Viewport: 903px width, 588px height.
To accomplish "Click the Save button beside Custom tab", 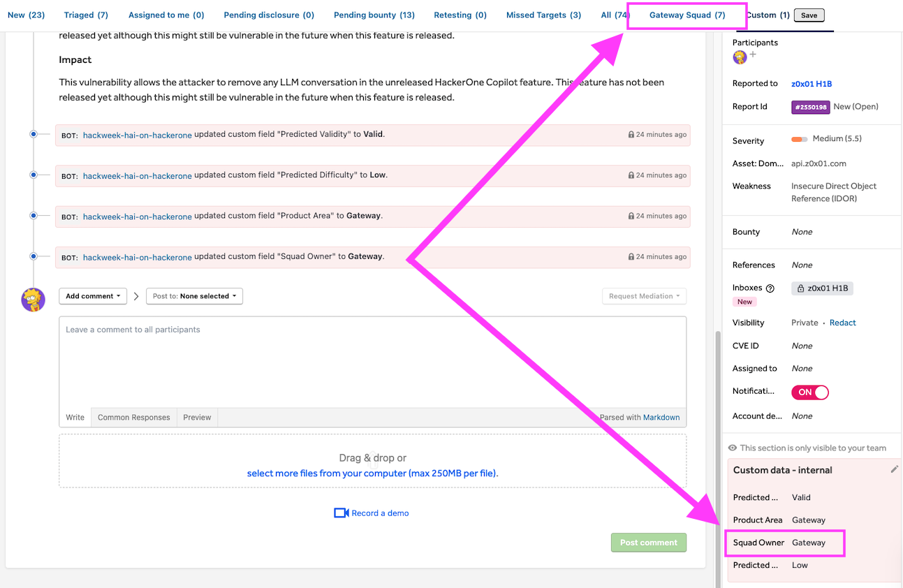I will (x=809, y=15).
